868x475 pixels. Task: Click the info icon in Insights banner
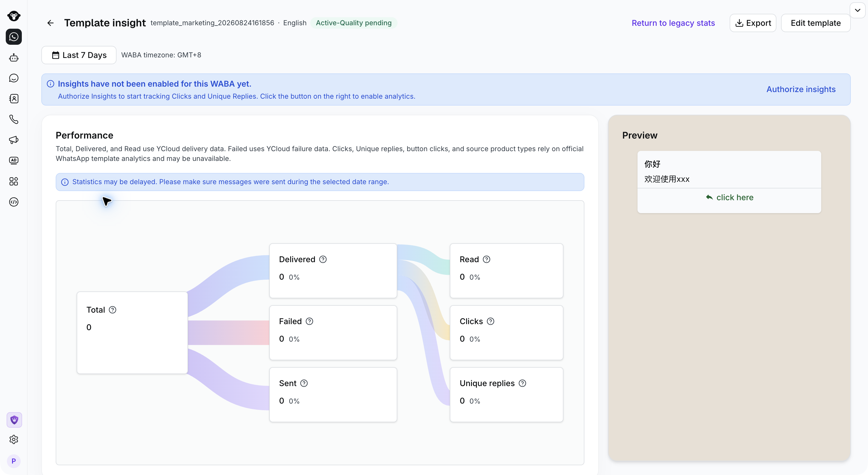click(51, 84)
